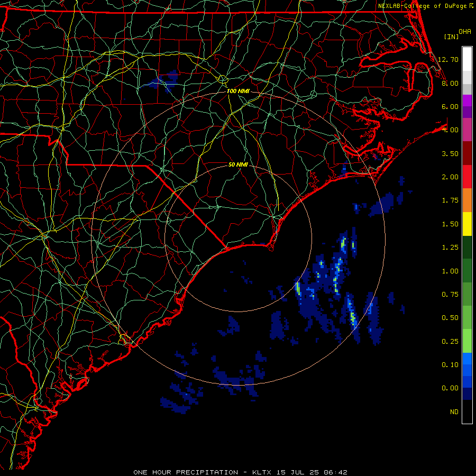Click the white swatch at the legend top

[x=467, y=59]
